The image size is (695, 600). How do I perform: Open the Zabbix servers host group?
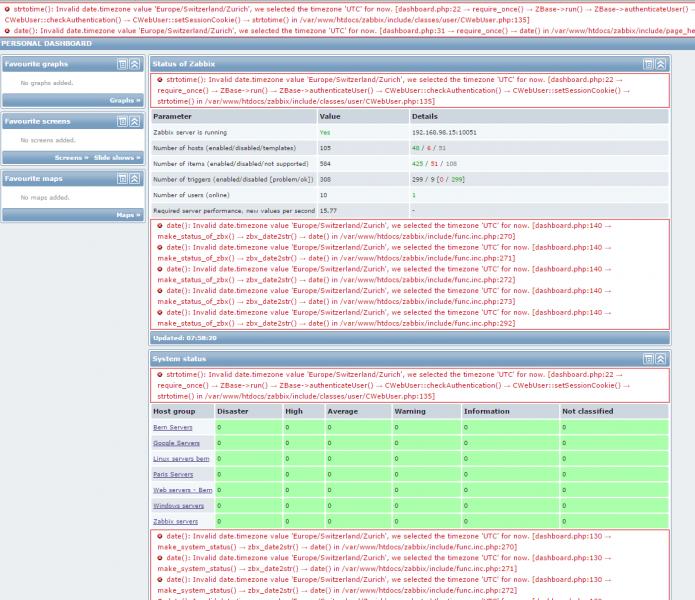coord(175,522)
